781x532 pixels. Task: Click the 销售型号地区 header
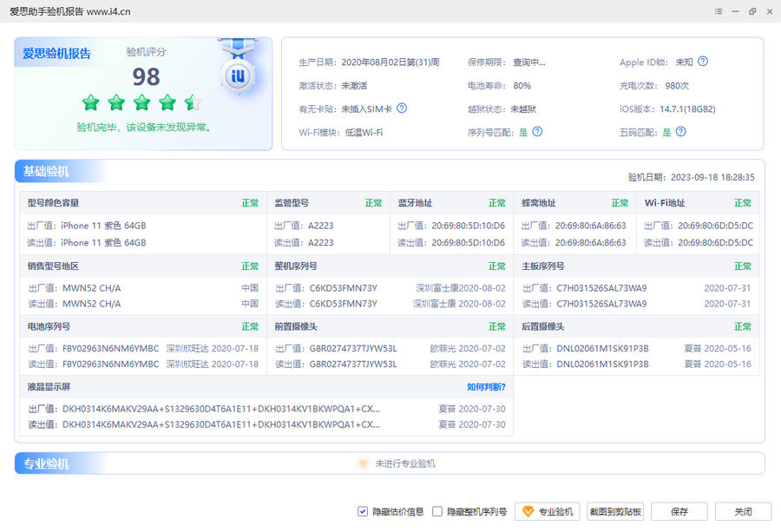pyautogui.click(x=53, y=266)
